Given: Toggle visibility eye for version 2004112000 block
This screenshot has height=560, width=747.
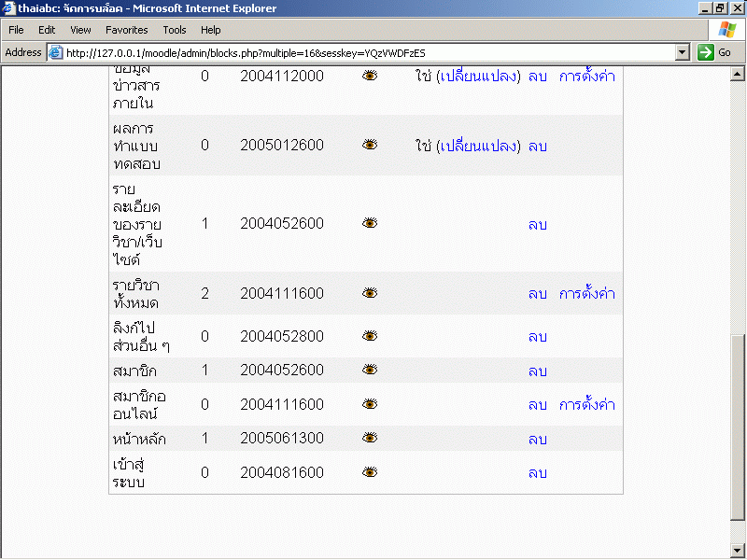Looking at the screenshot, I should click(370, 76).
